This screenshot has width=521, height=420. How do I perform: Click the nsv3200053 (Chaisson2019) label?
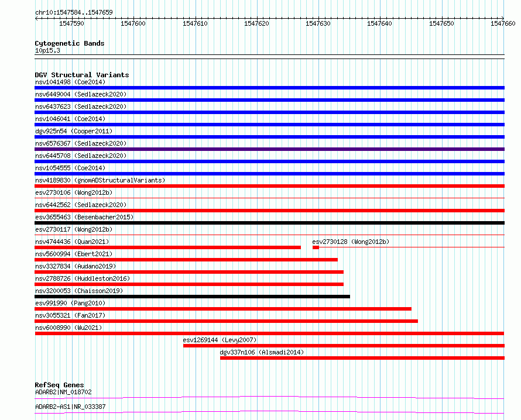(x=79, y=291)
